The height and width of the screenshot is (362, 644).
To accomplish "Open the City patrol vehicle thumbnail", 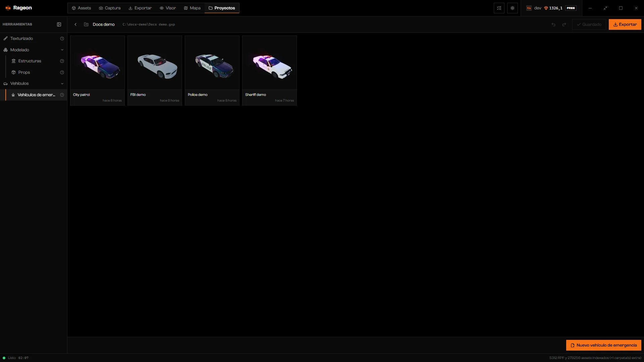I will pyautogui.click(x=97, y=63).
